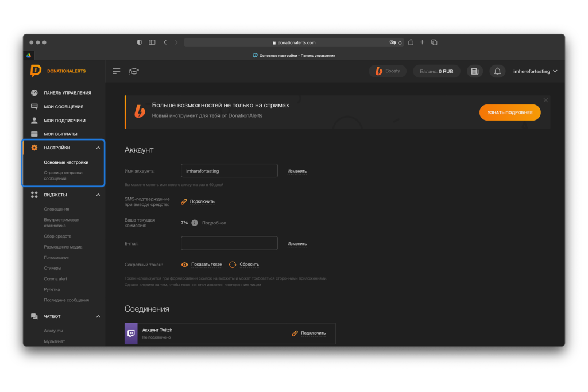Toggle the hamburger sidebar menu icon
The image size is (588, 392).
coord(117,71)
